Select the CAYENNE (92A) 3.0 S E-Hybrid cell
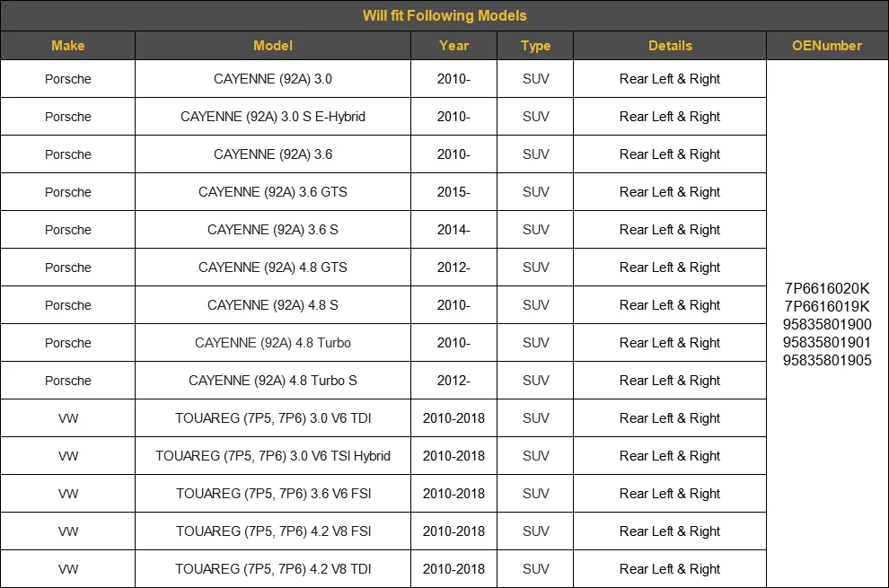This screenshot has width=889, height=588. [273, 116]
